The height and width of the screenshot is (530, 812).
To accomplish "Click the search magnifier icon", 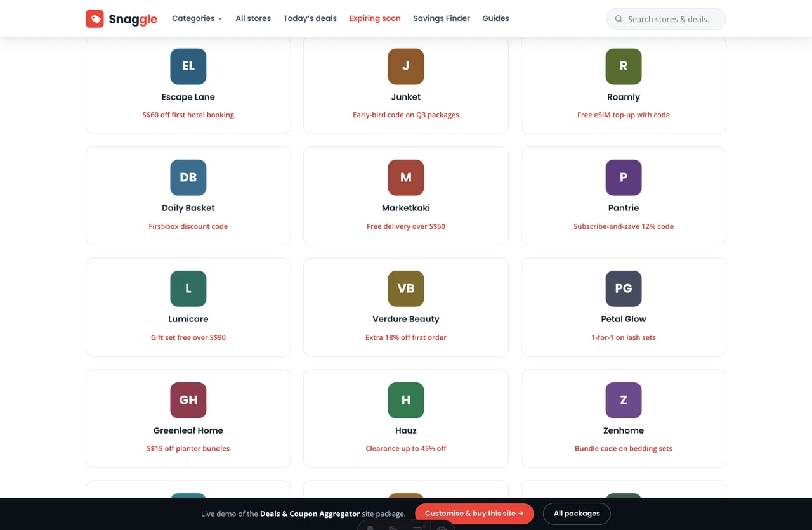I will coord(619,19).
